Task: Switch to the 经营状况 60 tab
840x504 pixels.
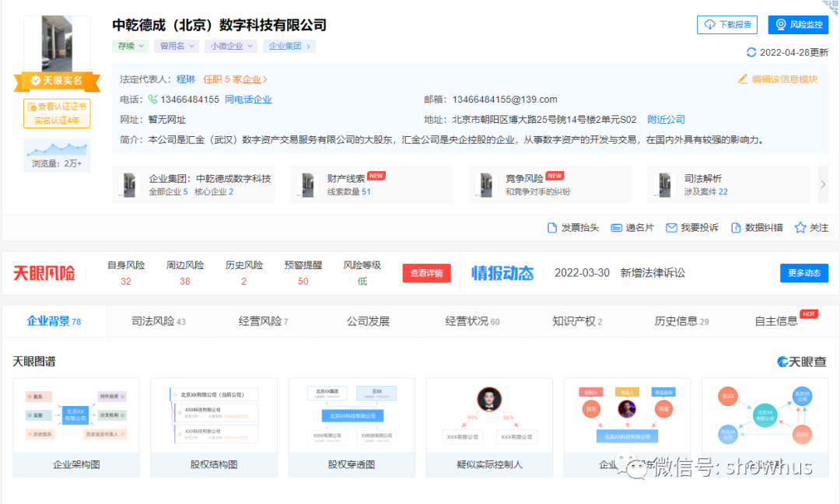Action: pos(472,321)
